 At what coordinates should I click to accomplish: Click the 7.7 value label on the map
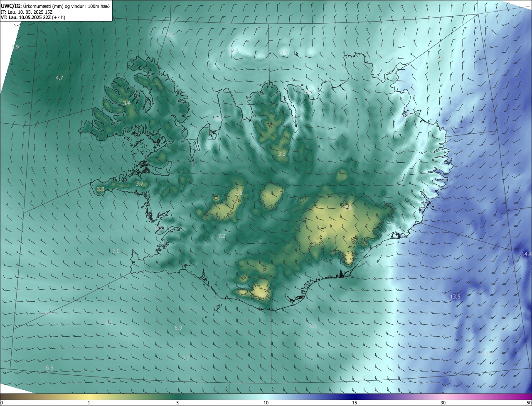(x=186, y=358)
